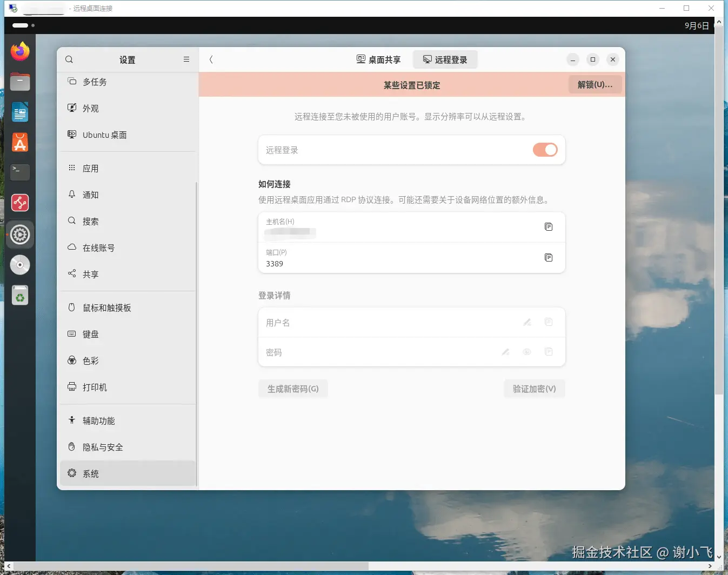Screen dimensions: 728x575
Task: Navigate back with the chevron arrow
Action: click(211, 59)
